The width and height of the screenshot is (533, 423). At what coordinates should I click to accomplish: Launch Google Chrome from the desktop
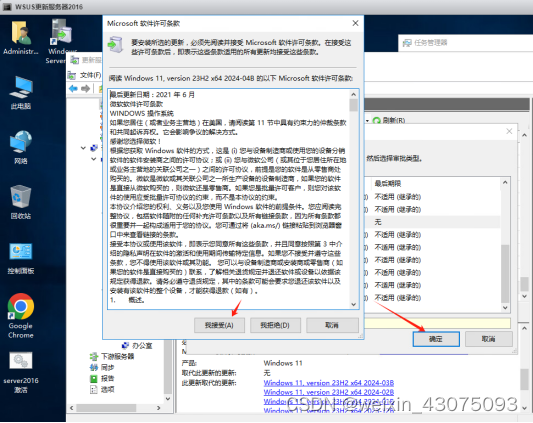coord(21,316)
